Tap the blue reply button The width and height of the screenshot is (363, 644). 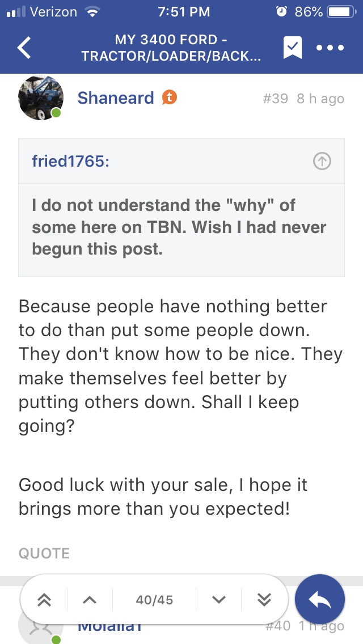[x=320, y=600]
